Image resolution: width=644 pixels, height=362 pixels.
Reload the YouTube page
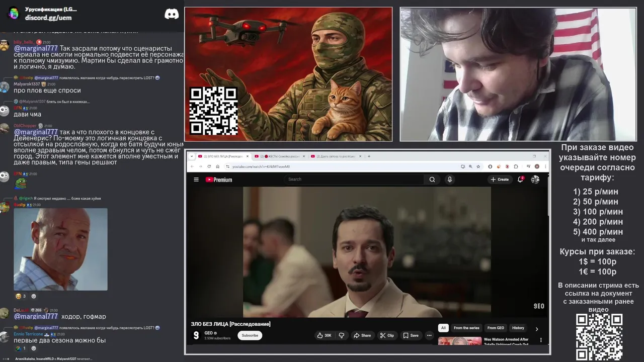pos(209,166)
